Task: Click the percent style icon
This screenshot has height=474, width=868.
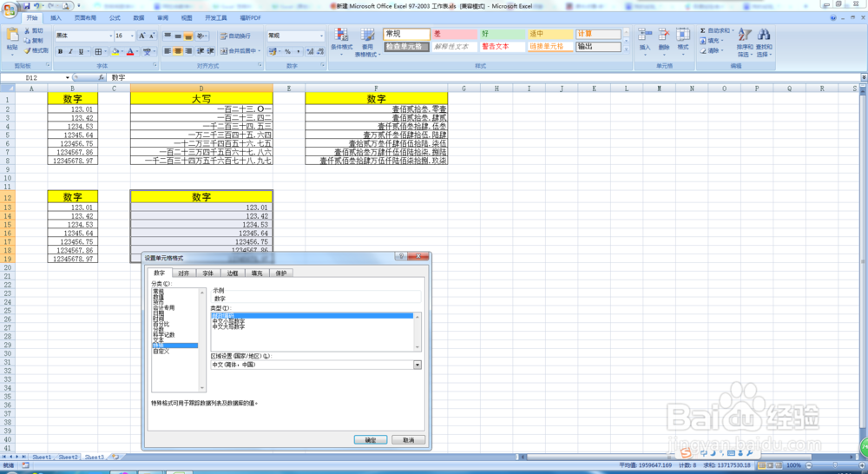Action: click(x=287, y=51)
